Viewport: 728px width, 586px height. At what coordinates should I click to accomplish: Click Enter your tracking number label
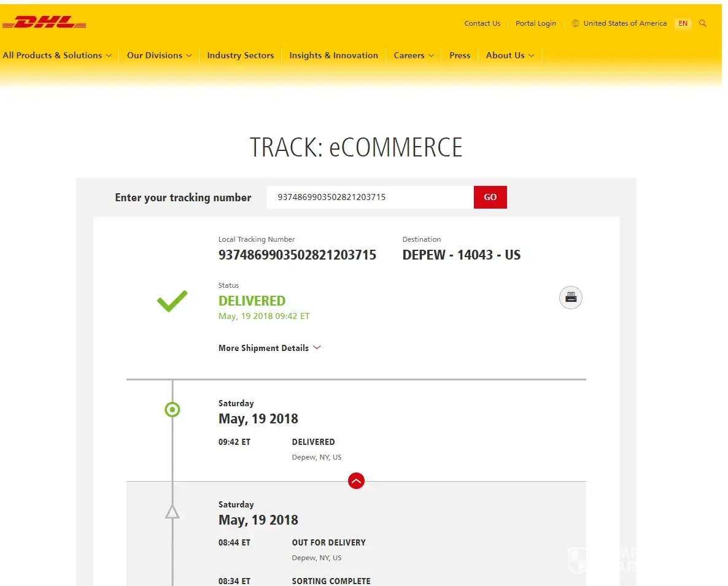pyautogui.click(x=183, y=198)
